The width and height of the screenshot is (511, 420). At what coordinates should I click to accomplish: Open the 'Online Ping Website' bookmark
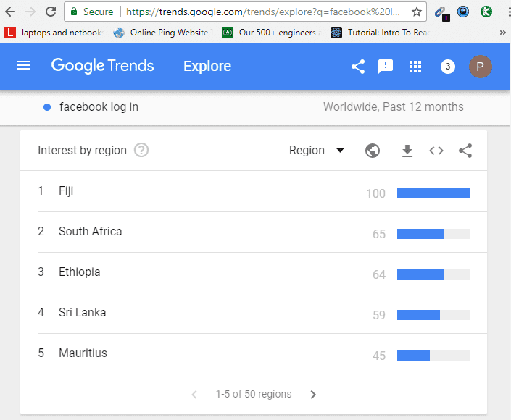[x=162, y=33]
